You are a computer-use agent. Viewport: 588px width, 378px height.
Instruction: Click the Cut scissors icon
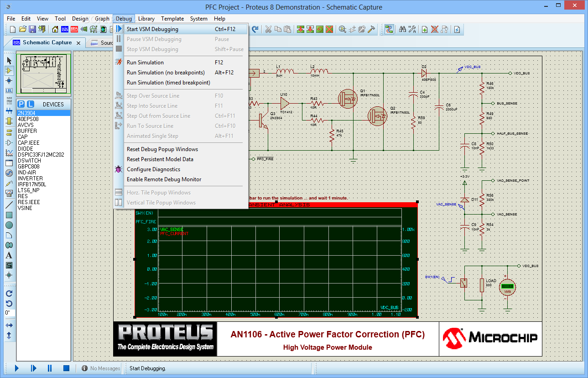coord(268,29)
